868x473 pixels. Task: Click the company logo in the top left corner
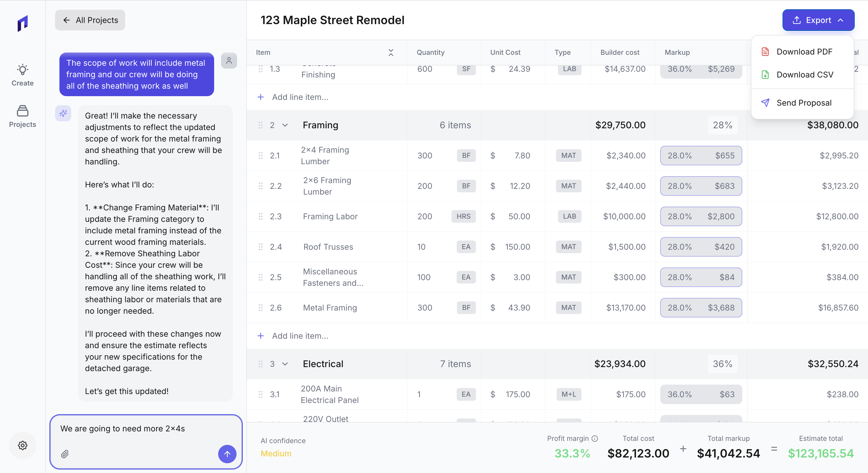22,24
